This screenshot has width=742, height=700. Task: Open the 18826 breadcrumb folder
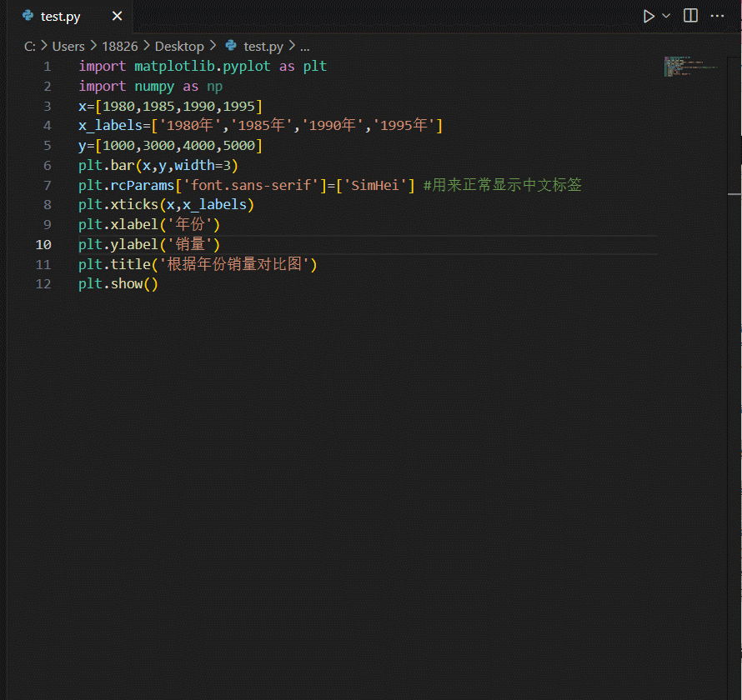120,47
